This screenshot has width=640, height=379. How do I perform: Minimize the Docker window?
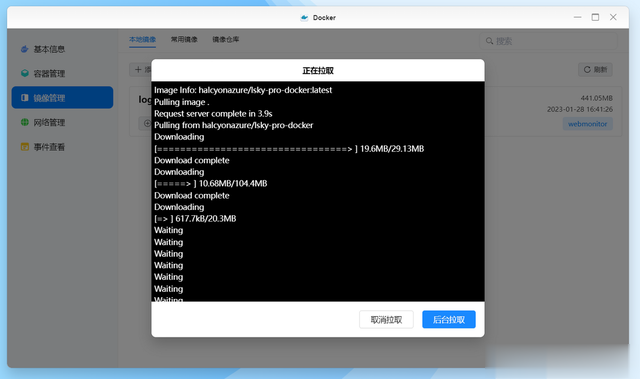coord(577,17)
